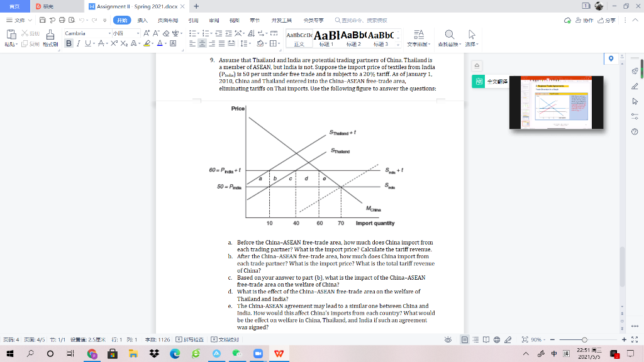Expand the bullet list dropdown arrow

coord(198,33)
